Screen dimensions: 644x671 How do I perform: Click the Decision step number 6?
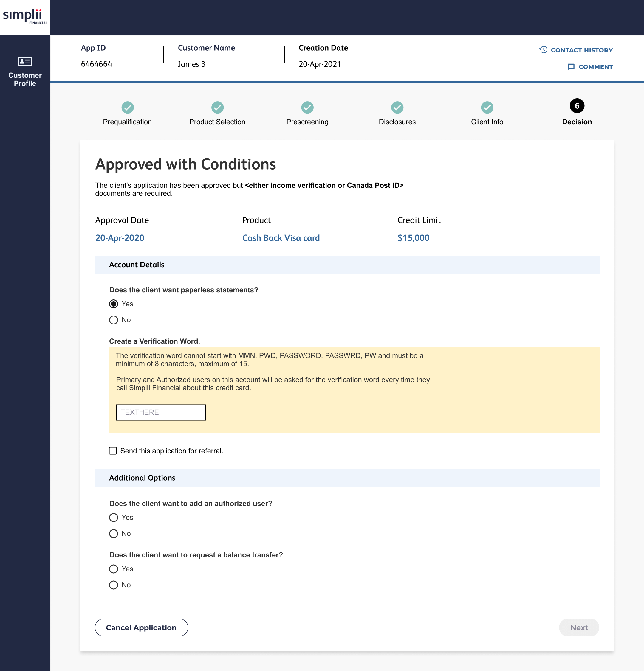(x=577, y=106)
